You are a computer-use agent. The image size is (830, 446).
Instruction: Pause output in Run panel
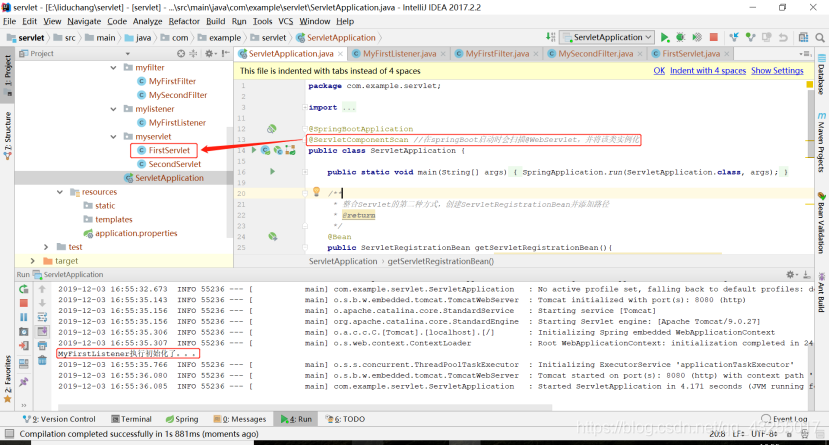click(x=23, y=317)
